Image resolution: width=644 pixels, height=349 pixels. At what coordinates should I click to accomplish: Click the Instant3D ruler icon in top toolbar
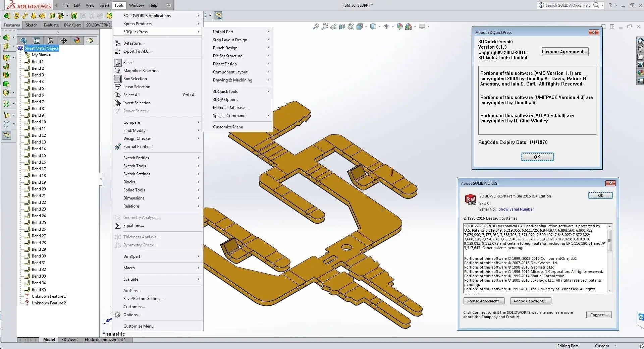tap(218, 16)
